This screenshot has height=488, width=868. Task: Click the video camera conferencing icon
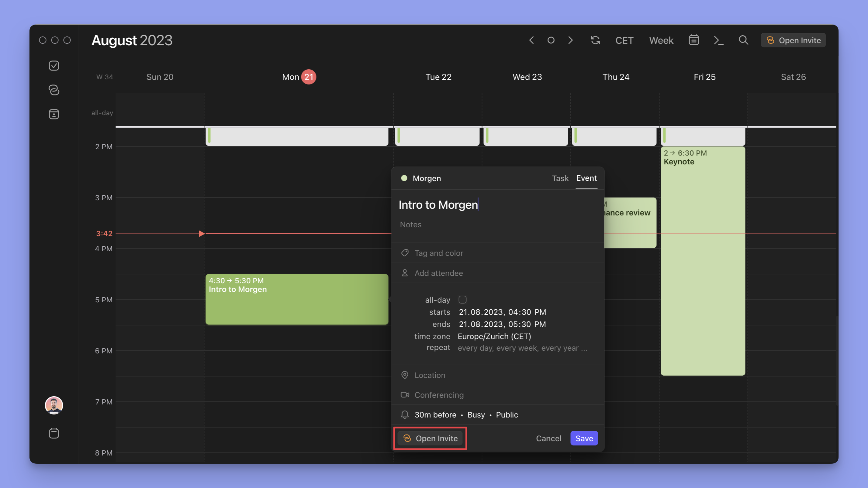click(x=405, y=395)
